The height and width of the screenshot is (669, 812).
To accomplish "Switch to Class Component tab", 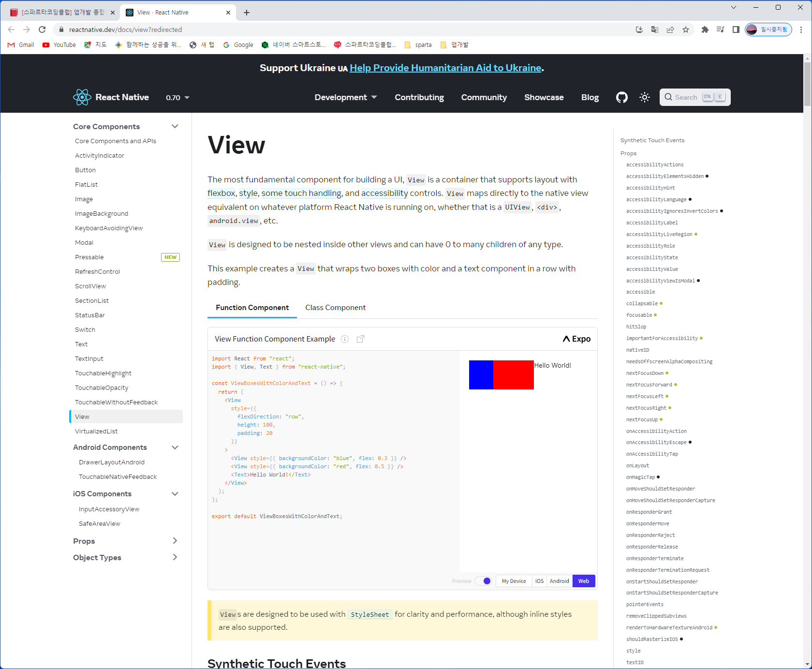I will [336, 308].
